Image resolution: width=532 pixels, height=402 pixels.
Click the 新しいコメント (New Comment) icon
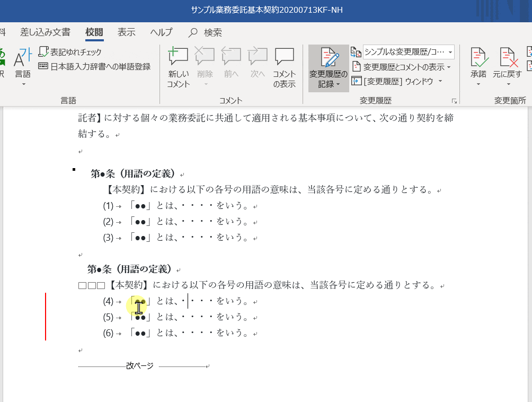click(x=178, y=56)
